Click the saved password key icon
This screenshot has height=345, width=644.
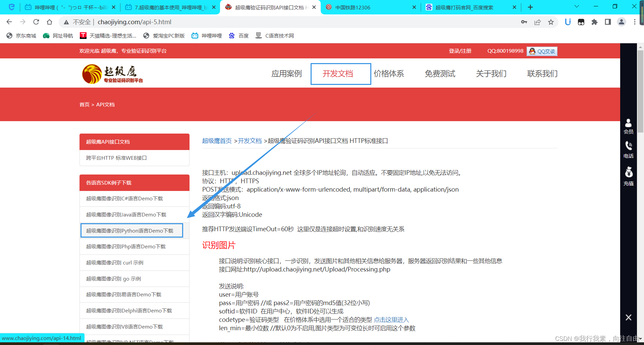coord(524,22)
